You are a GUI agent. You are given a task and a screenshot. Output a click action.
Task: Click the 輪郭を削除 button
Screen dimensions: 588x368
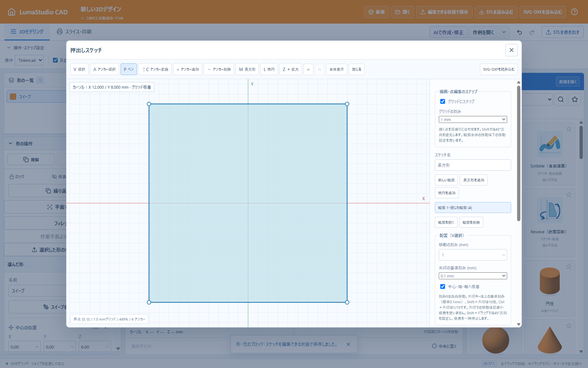point(471,222)
